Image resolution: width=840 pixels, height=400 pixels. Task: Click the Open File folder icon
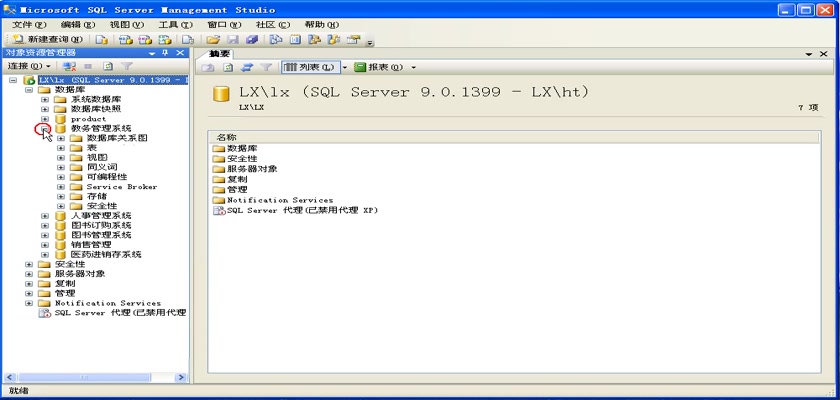coord(213,40)
